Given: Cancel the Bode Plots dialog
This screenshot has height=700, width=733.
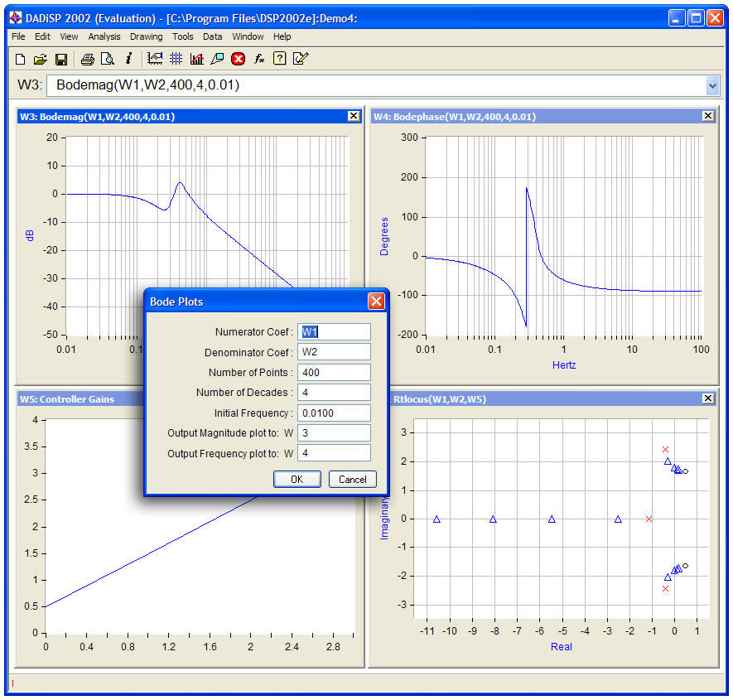Looking at the screenshot, I should point(353,480).
